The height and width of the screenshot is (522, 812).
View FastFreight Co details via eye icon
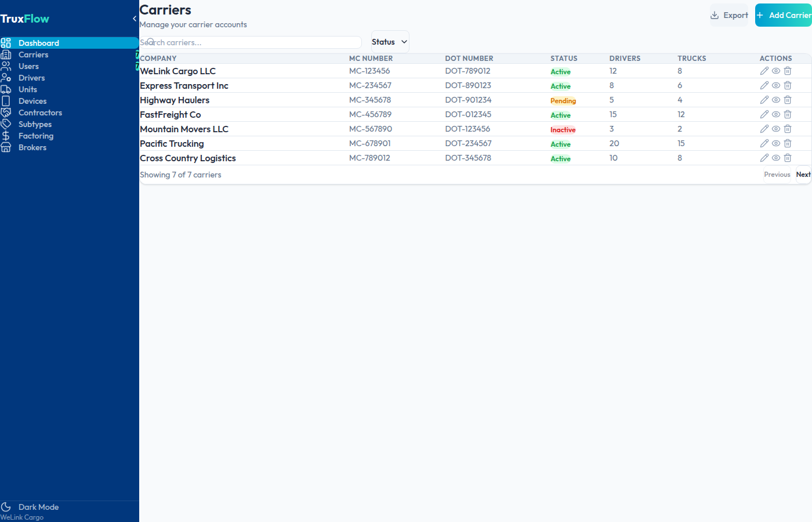point(775,114)
